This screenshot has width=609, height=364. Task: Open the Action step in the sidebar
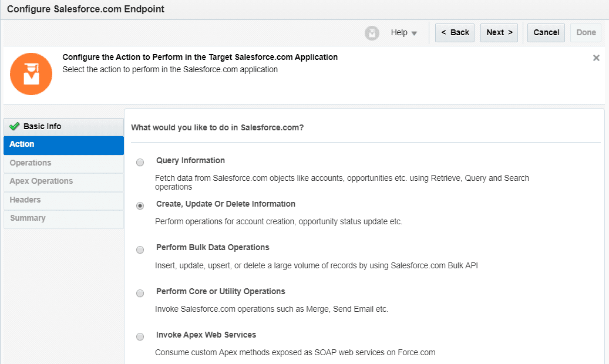63,145
